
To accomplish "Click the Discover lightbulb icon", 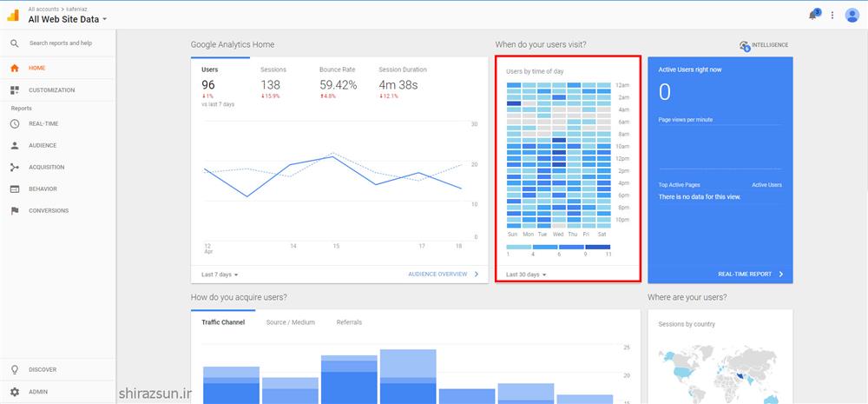I will coord(15,369).
